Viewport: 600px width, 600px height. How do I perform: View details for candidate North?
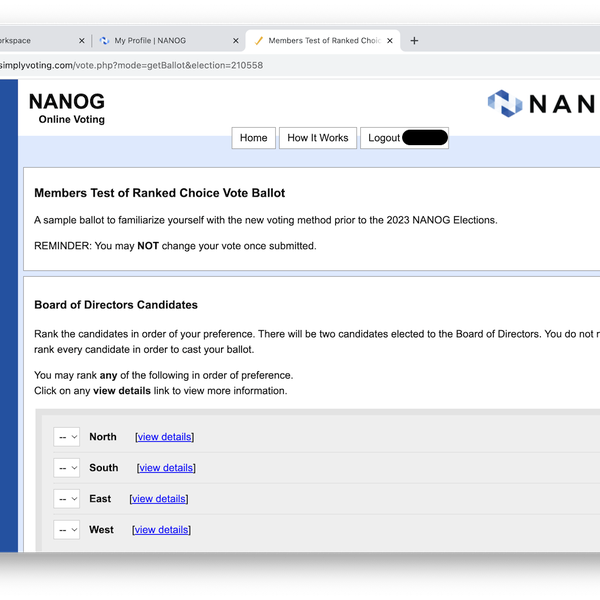coord(165,437)
